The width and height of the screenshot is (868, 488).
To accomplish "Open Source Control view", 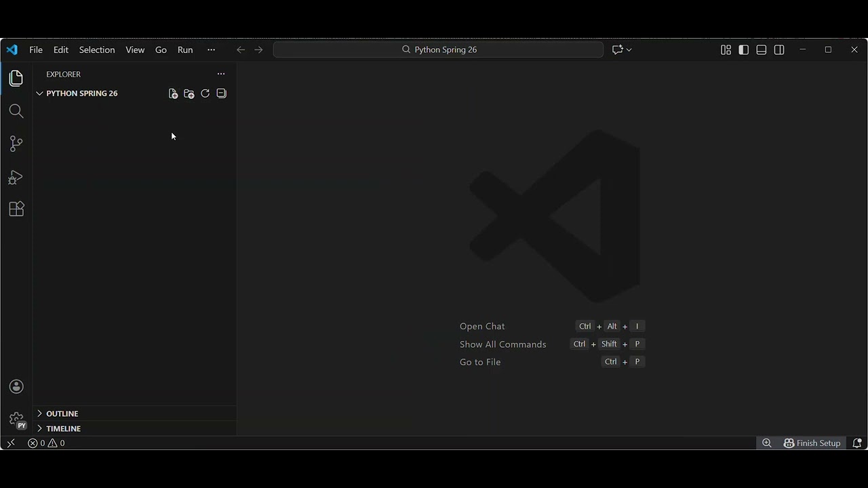I will click(x=16, y=144).
